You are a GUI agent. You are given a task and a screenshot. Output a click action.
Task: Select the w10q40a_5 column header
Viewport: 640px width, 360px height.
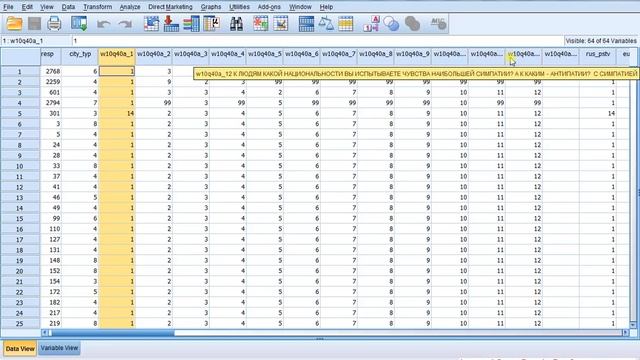(x=265, y=57)
